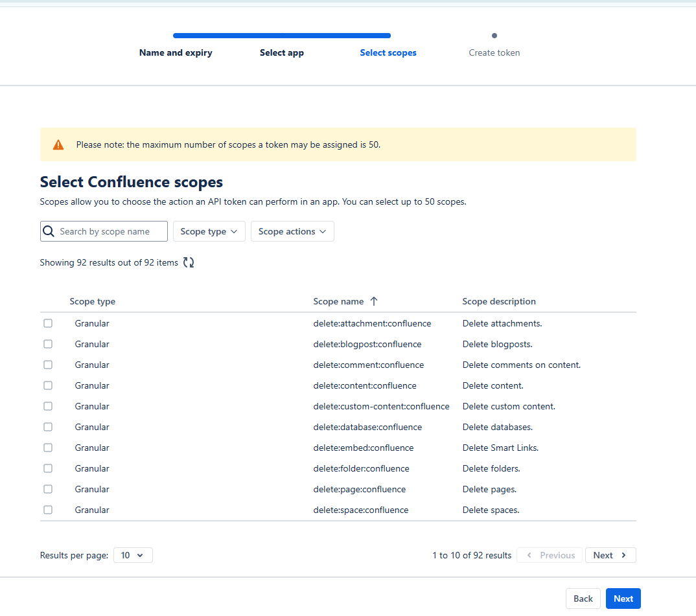696x616 pixels.
Task: Click delete:comment:confluence scope name
Action: [369, 365]
